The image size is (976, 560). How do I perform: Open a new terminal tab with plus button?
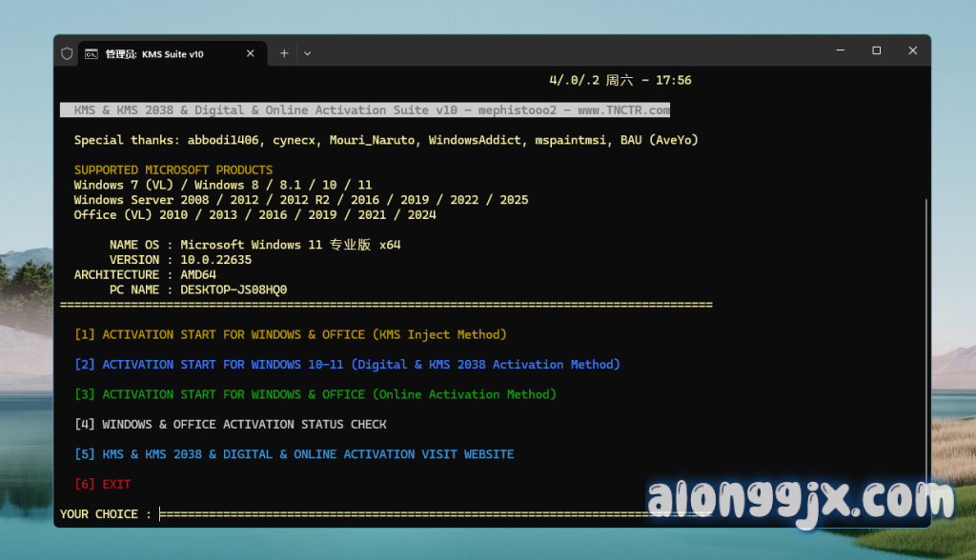(x=284, y=54)
